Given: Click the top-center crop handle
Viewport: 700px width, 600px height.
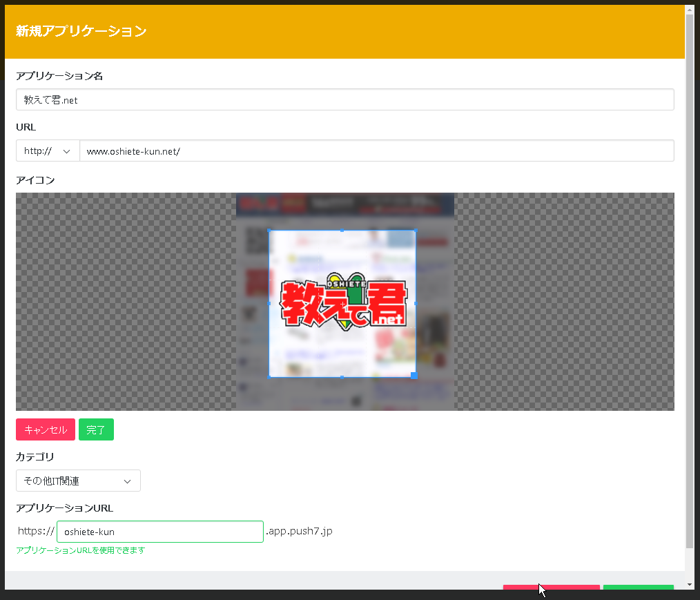Looking at the screenshot, I should (342, 231).
